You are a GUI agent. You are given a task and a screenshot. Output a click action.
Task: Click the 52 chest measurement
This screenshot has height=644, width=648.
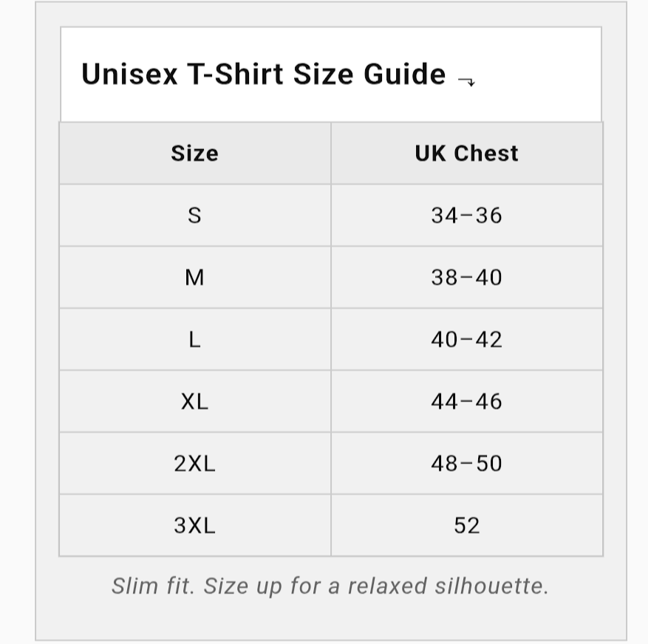466,525
